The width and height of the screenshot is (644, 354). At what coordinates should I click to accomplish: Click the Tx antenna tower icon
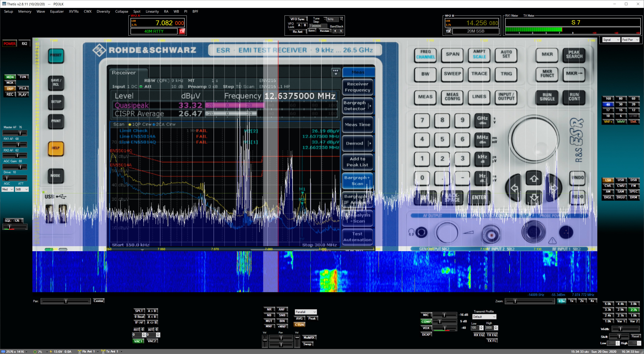(x=103, y=351)
